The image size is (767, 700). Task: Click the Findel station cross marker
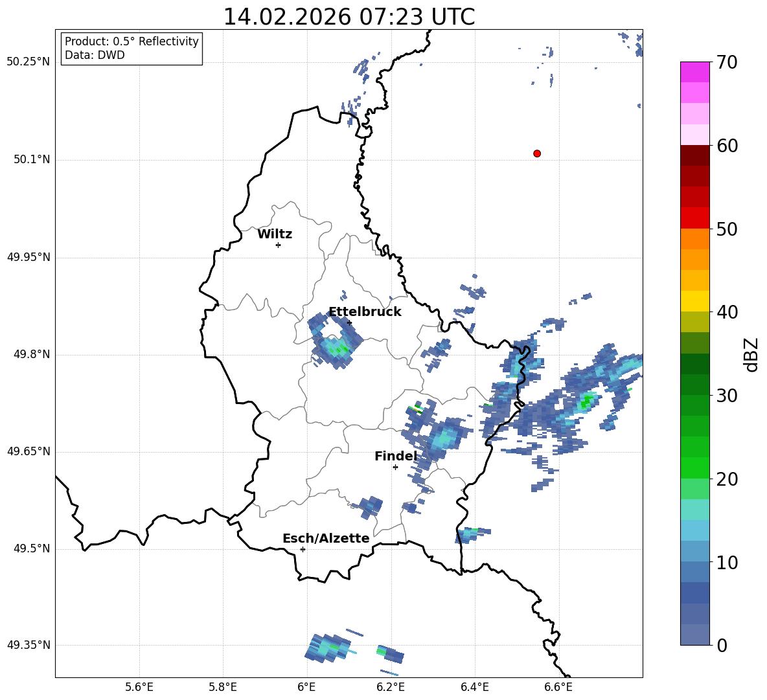[x=395, y=468]
